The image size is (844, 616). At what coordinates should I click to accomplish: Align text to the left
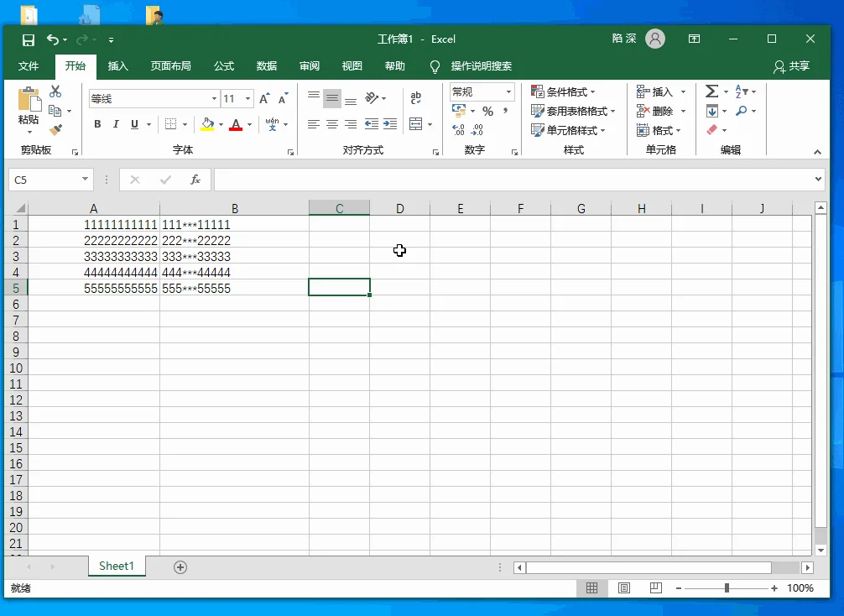tap(314, 124)
